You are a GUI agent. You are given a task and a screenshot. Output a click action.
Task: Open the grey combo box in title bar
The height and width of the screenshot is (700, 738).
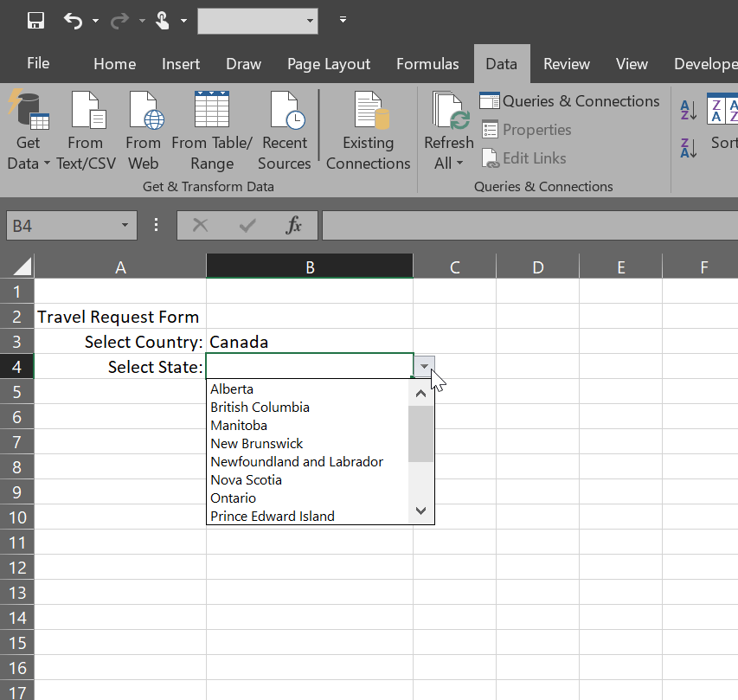point(258,21)
